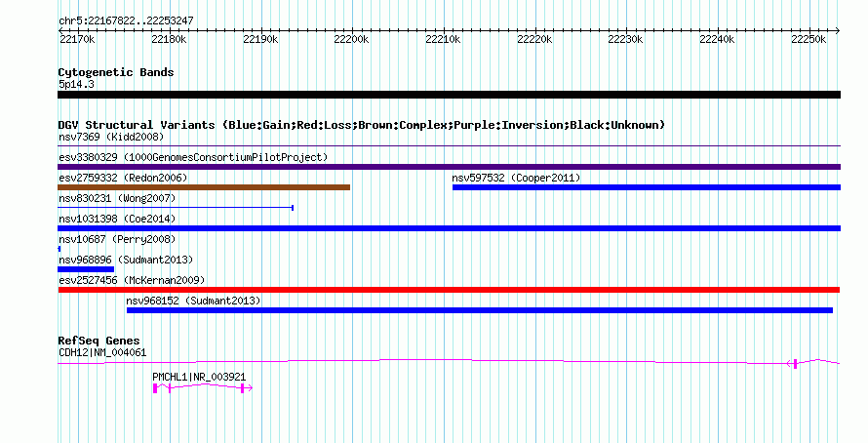Select the 22200k ruler tick label
The image size is (868, 443).
[x=351, y=39]
